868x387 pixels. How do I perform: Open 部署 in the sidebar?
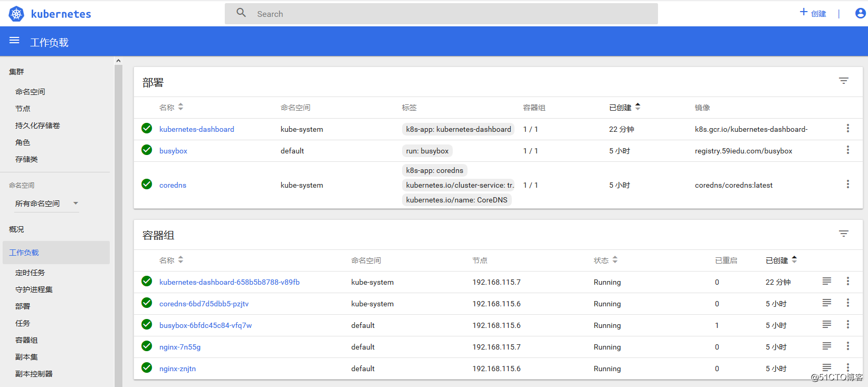(x=23, y=306)
